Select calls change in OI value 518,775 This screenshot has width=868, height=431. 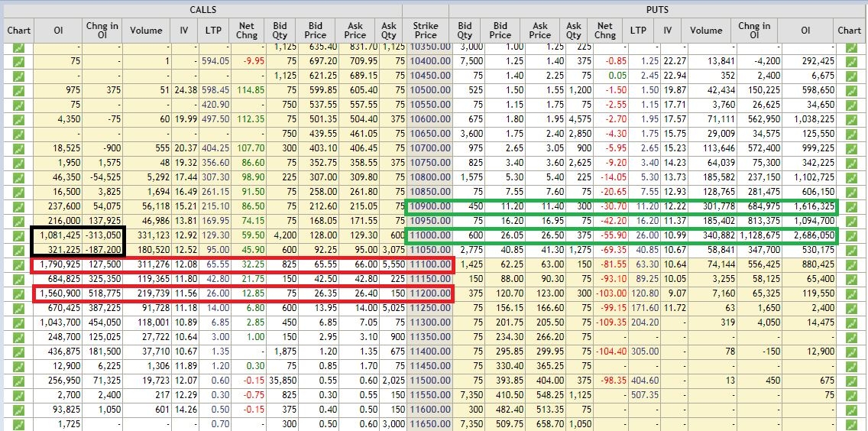click(x=105, y=293)
